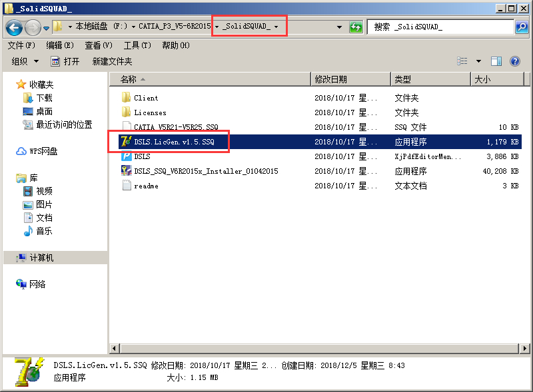Open the 文件(F) menu

(21, 45)
